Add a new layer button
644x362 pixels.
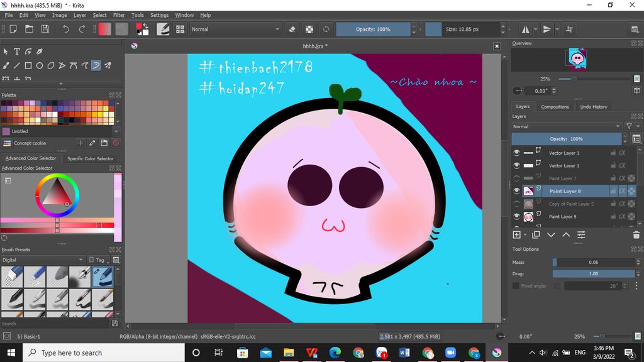(x=517, y=235)
